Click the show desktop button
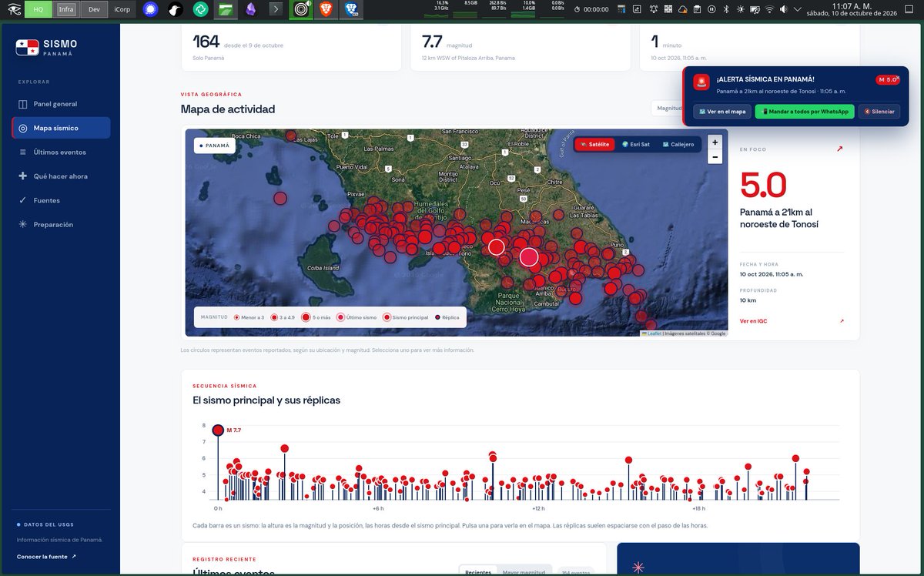924x576 pixels. (x=909, y=9)
